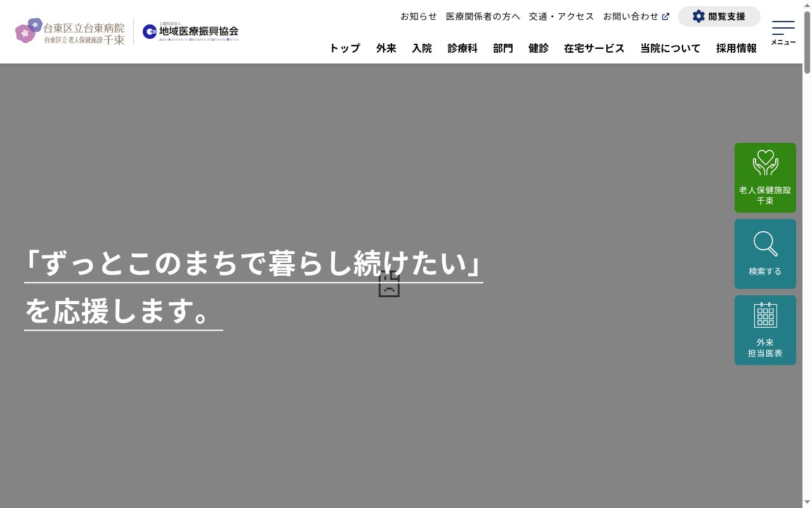Select 在宅サービス in main navigation
The width and height of the screenshot is (812, 508).
594,48
